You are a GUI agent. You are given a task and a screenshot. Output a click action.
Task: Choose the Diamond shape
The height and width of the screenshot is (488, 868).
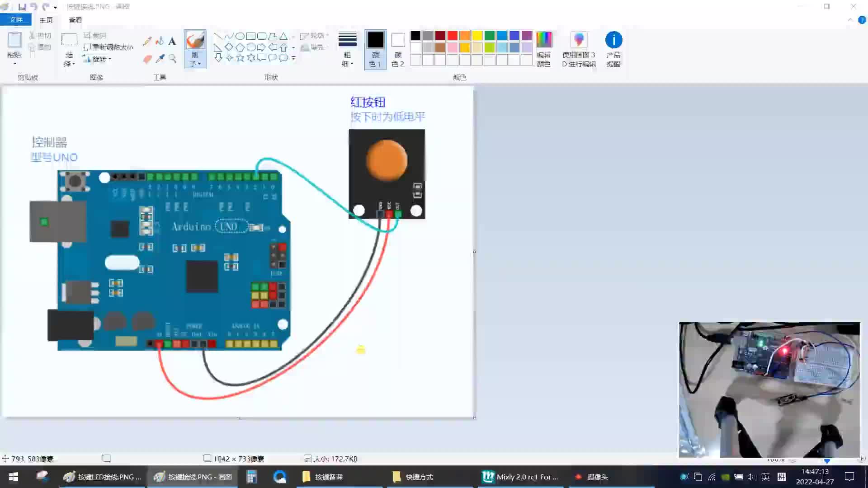229,47
